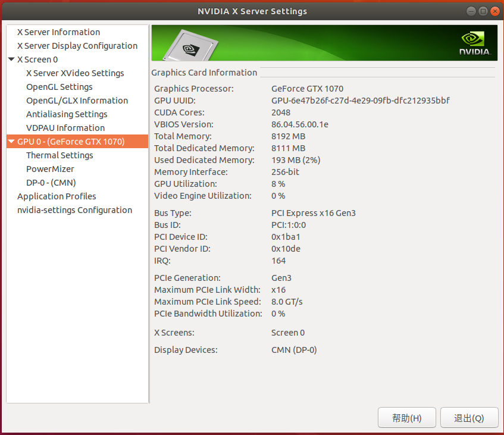Screen dimensions: 504x435
Task: Click Bus ID value PCI:1:0:0
Action: pos(289,225)
